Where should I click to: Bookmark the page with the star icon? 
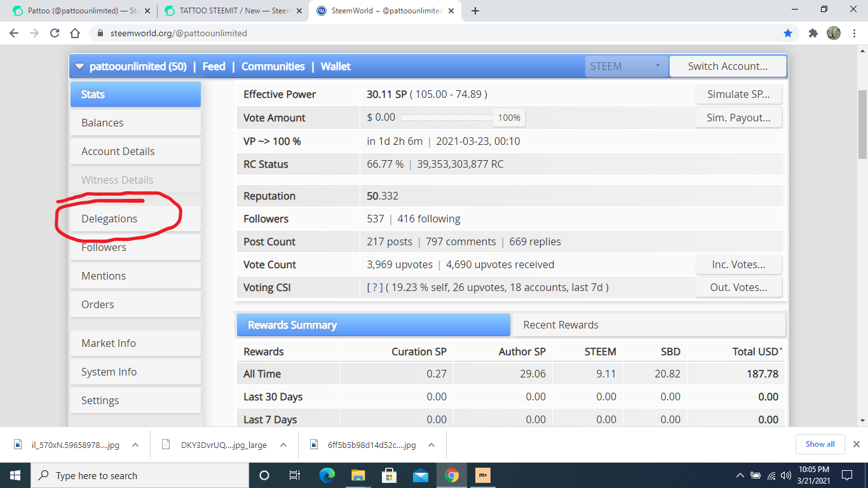tap(788, 32)
